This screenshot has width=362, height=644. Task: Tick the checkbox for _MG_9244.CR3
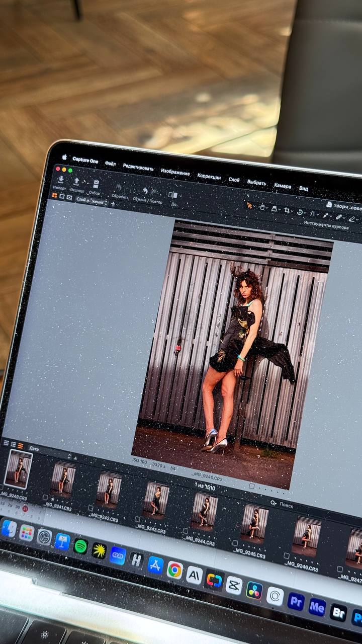[x=185, y=531]
